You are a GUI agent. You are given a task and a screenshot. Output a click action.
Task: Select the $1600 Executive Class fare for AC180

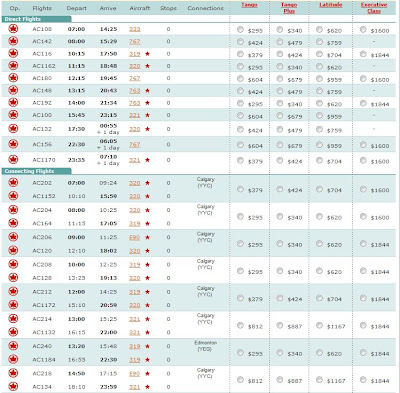363,79
